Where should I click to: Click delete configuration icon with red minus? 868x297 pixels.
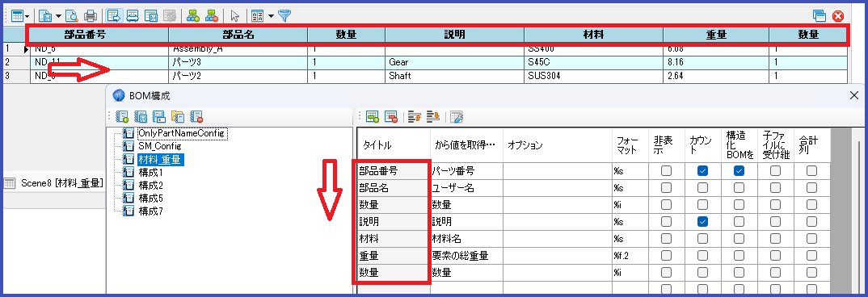[x=196, y=116]
